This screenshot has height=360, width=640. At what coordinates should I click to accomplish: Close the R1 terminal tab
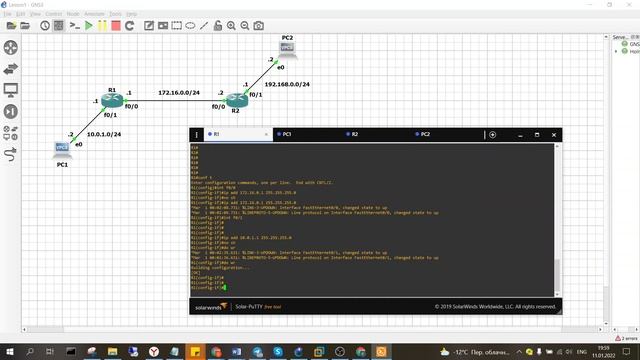pos(266,134)
